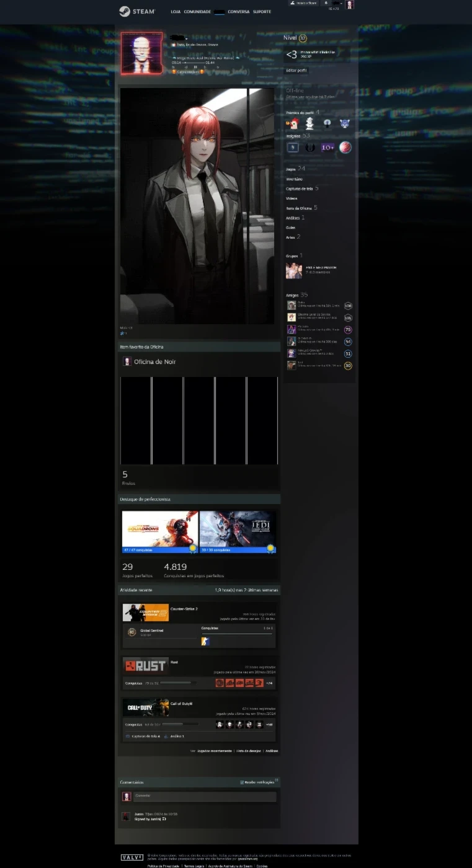Open Jedi Fallen Order perfect game
The width and height of the screenshot is (472, 868).
[x=238, y=532]
